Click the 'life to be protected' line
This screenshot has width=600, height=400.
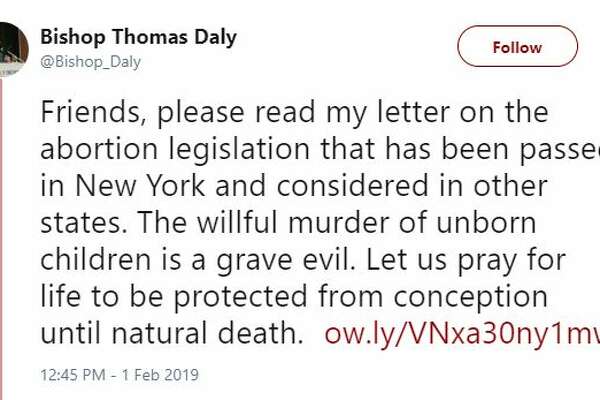click(294, 296)
